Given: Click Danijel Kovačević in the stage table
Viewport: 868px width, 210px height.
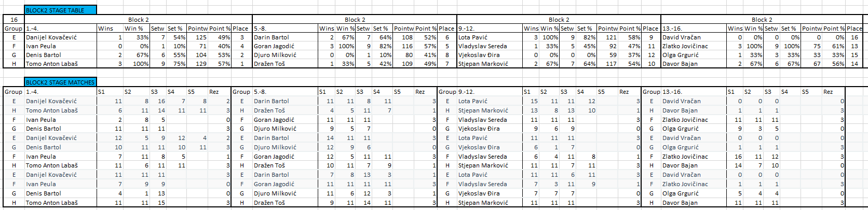Looking at the screenshot, I should point(51,37).
